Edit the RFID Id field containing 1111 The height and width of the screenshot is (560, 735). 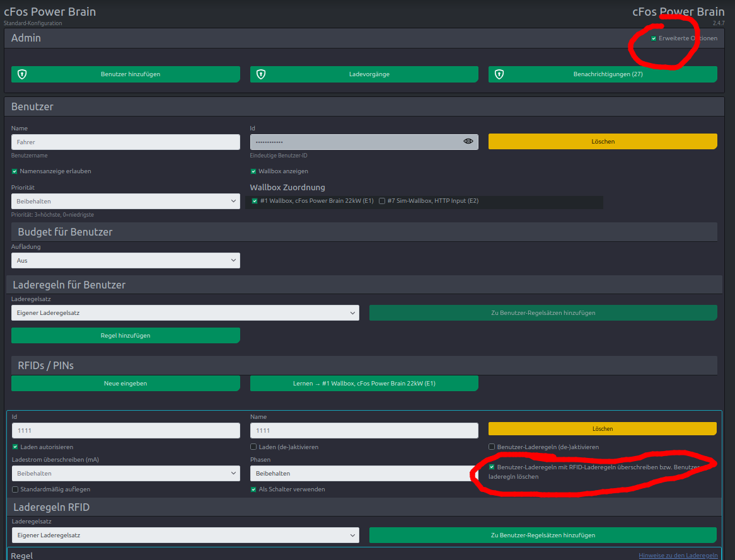125,431
